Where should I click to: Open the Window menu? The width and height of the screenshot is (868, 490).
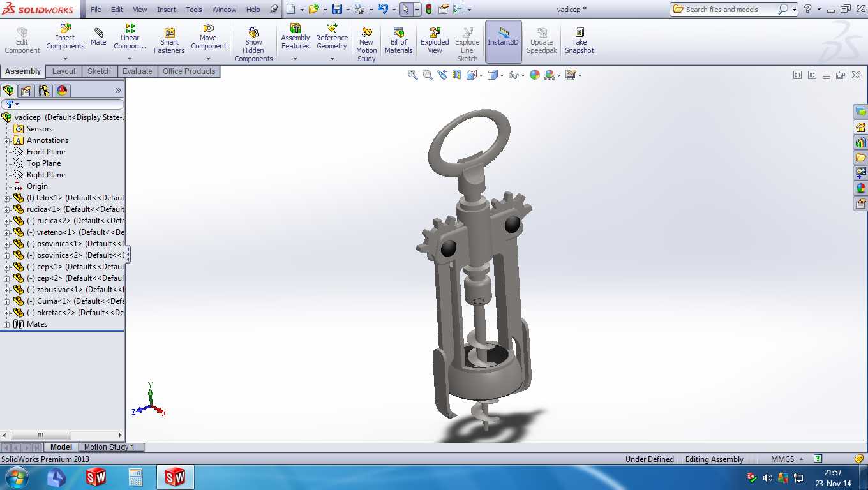pyautogui.click(x=224, y=10)
